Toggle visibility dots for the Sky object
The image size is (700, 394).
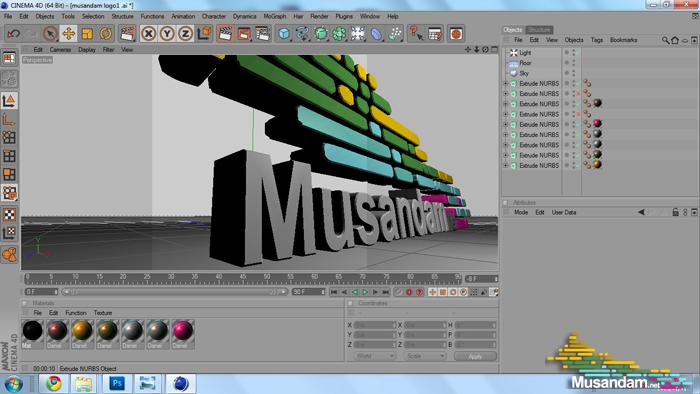574,73
